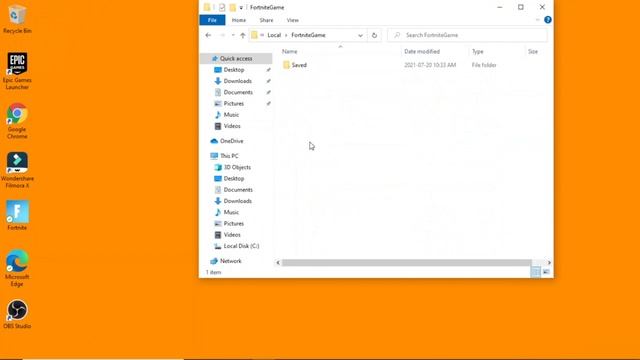
Task: Collapse the ribbon chevron
Action: (x=537, y=20)
